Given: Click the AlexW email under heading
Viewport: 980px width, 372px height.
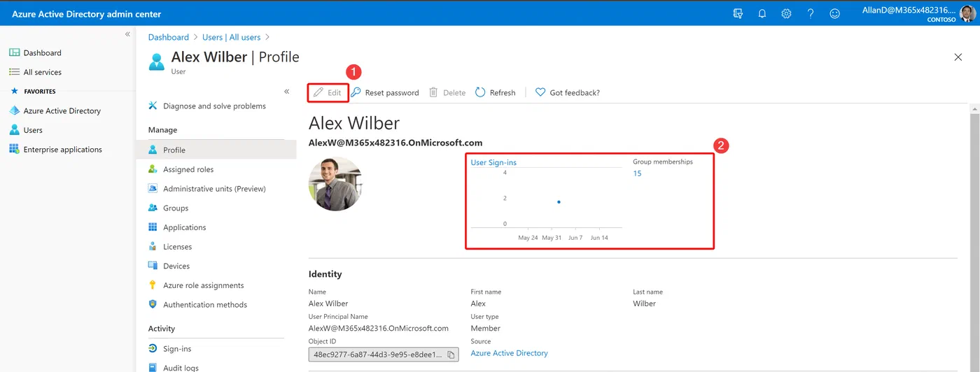Looking at the screenshot, I should [x=395, y=143].
